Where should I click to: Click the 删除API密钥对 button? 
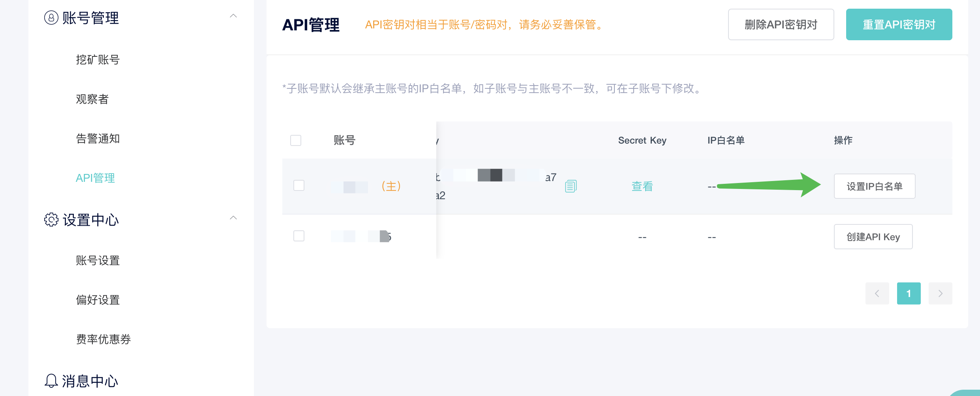[781, 24]
